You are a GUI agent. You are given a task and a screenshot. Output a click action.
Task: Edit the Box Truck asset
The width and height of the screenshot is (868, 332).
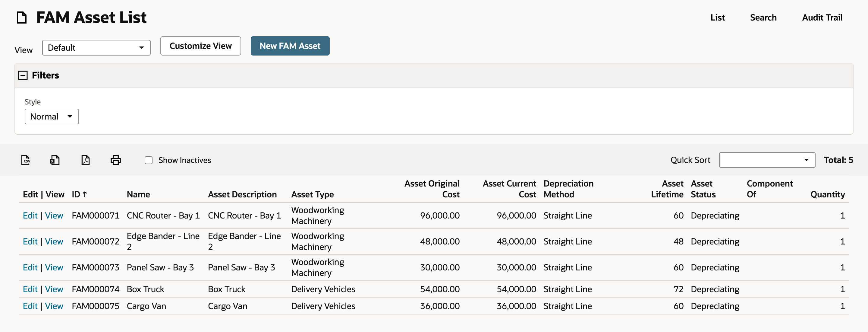(x=30, y=289)
